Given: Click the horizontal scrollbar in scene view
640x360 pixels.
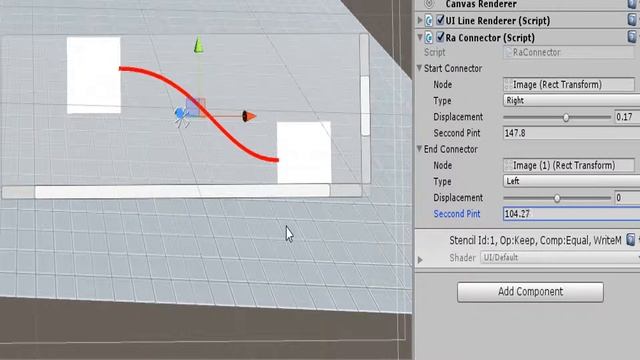Looking at the screenshot, I should tap(182, 191).
